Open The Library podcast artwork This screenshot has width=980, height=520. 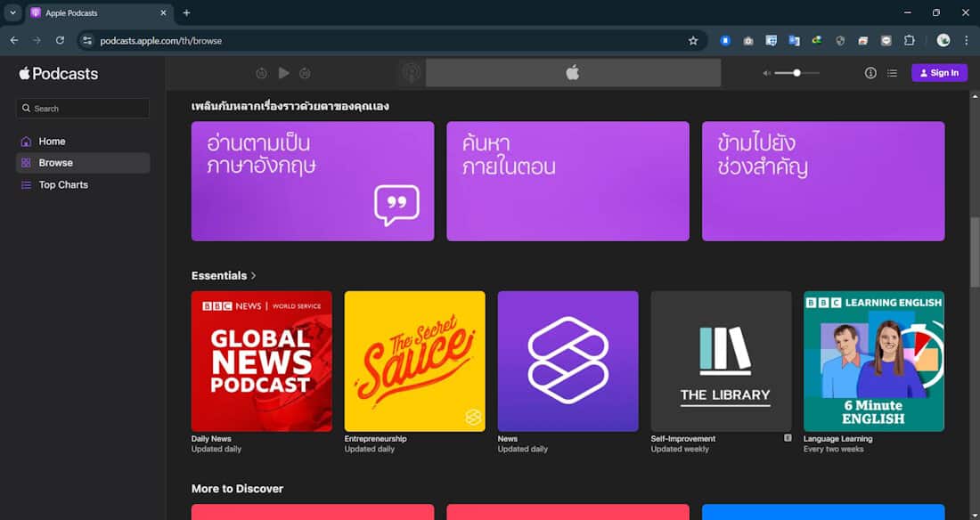click(x=721, y=361)
